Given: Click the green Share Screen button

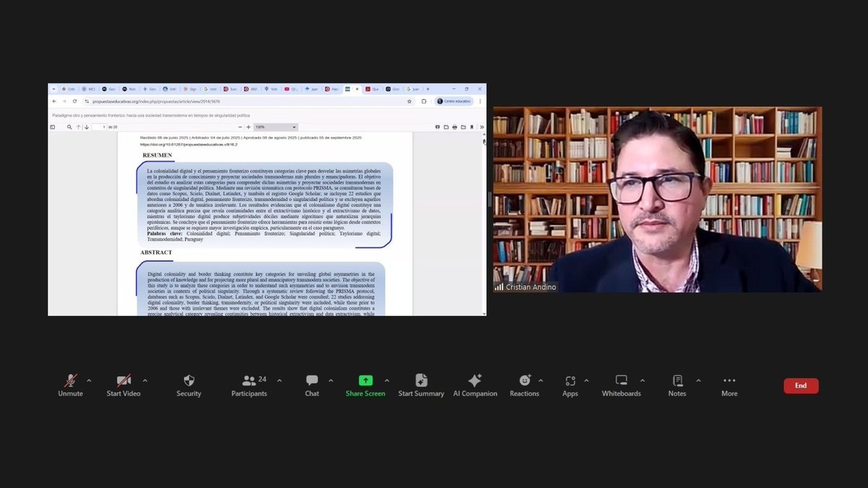Looking at the screenshot, I should 365,385.
